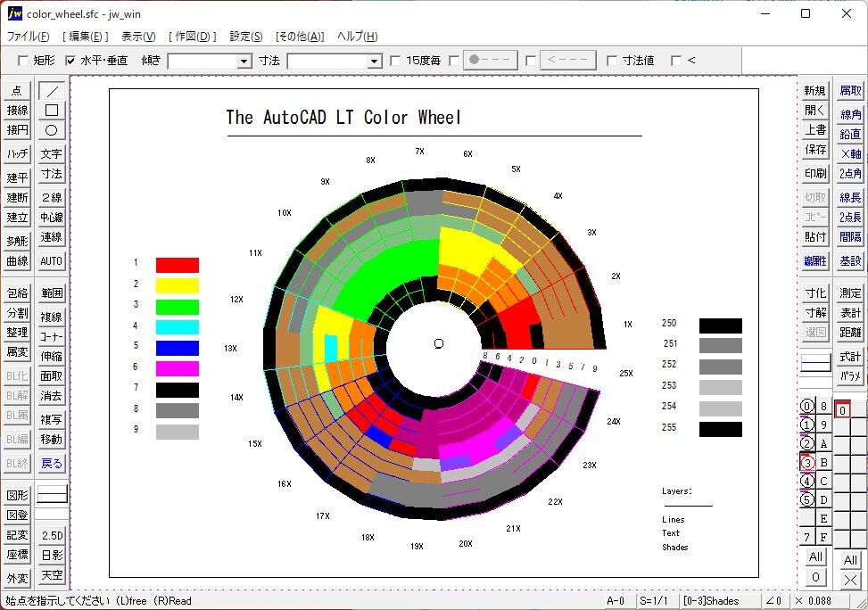Select the 距離 distance tool
Image resolution: width=868 pixels, height=610 pixels.
click(x=850, y=332)
